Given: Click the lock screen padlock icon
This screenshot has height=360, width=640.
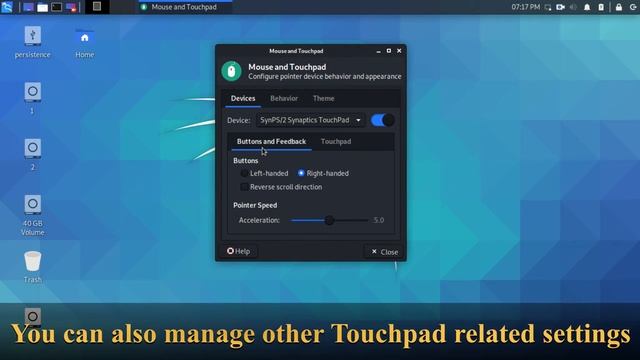Looking at the screenshot, I should tap(619, 7).
